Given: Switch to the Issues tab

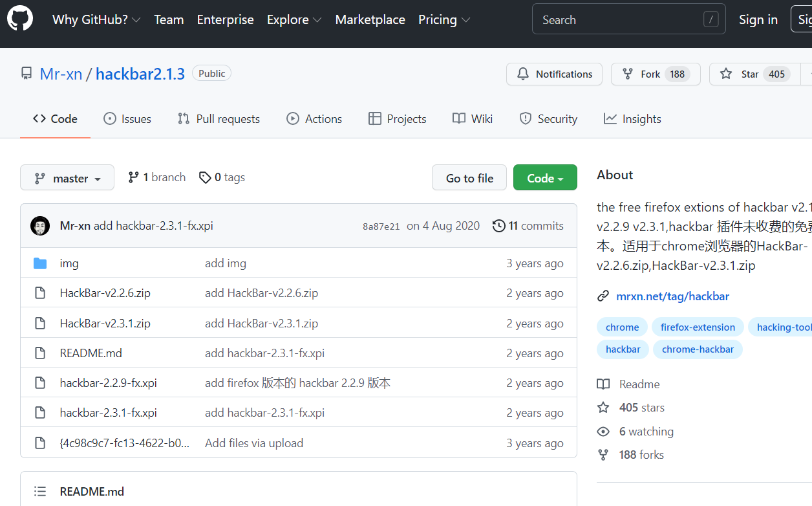Looking at the screenshot, I should click(x=127, y=118).
